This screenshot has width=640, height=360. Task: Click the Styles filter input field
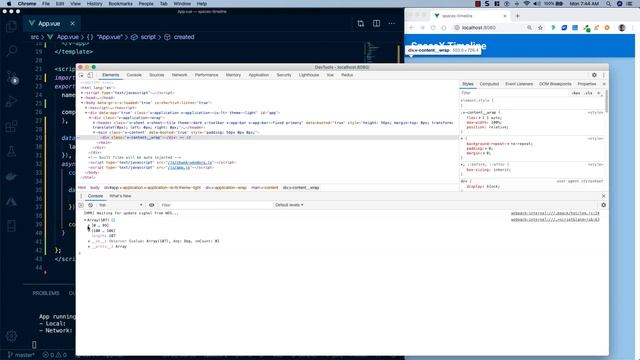[514, 93]
